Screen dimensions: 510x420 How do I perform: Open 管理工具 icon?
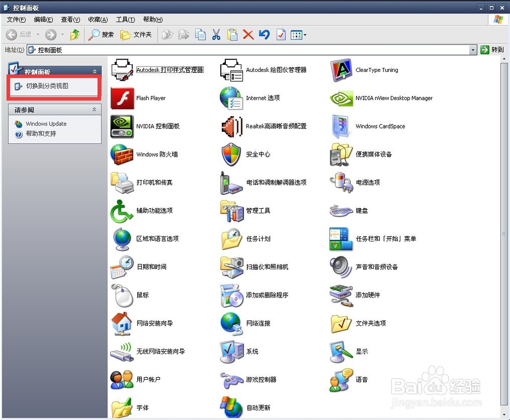click(x=232, y=211)
